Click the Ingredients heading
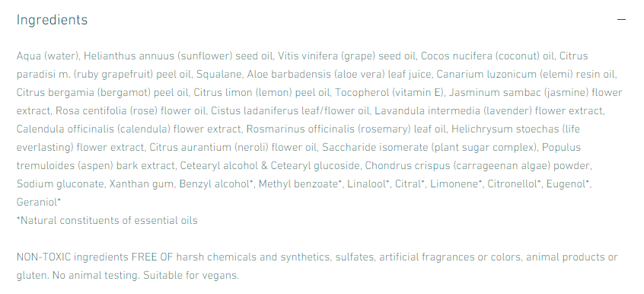 pyautogui.click(x=53, y=20)
